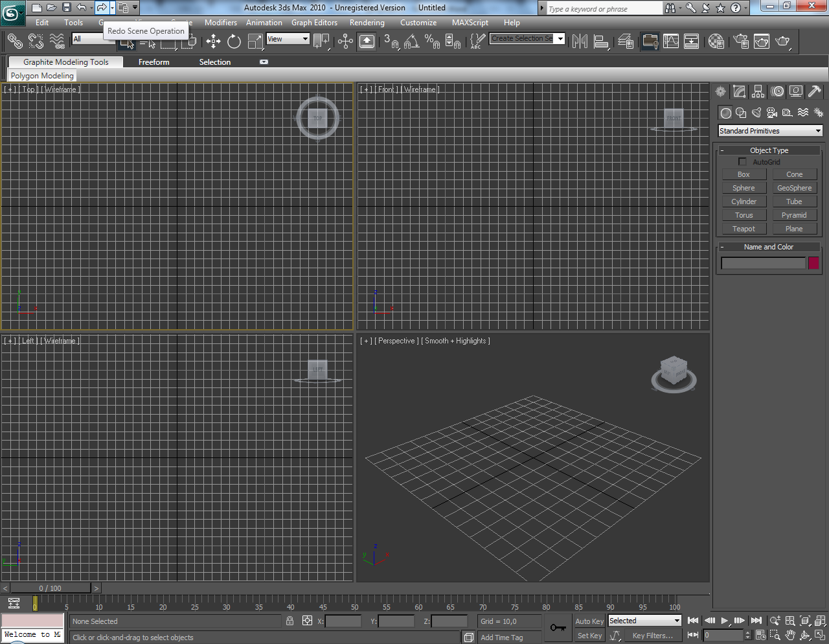The width and height of the screenshot is (829, 644).
Task: Enable the AutoGrid checkbox
Action: tap(742, 162)
